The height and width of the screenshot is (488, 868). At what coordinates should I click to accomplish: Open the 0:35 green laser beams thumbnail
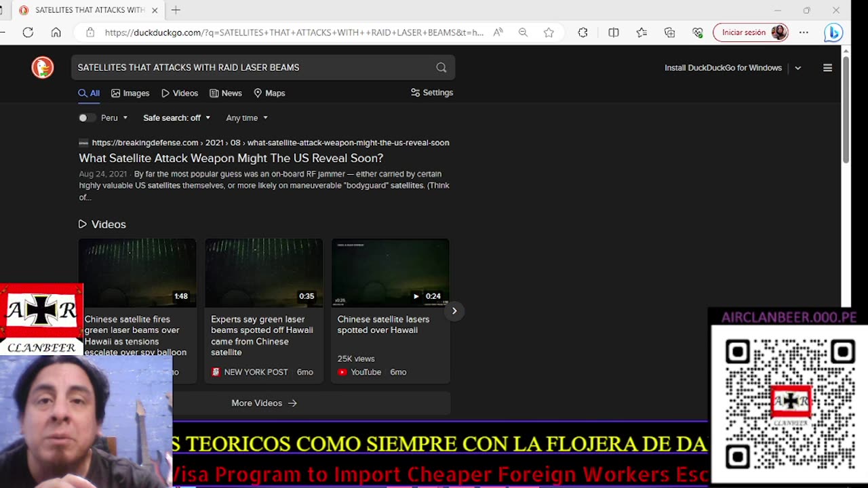264,273
